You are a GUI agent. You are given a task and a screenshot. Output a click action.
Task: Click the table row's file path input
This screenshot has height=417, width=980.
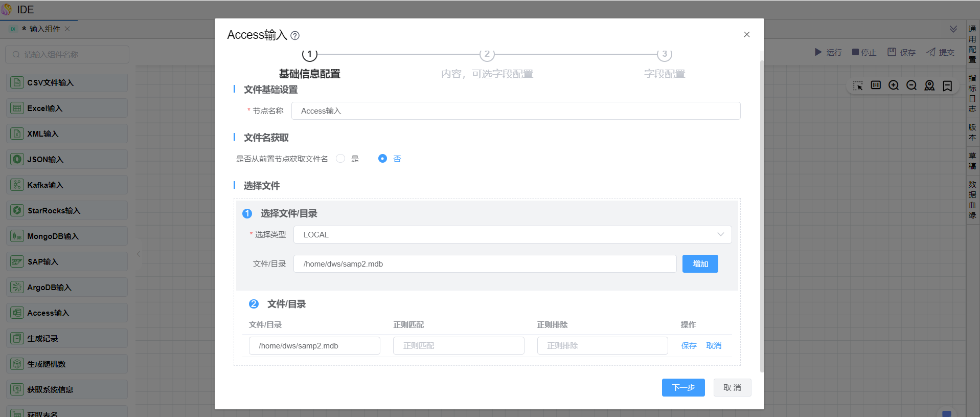314,345
